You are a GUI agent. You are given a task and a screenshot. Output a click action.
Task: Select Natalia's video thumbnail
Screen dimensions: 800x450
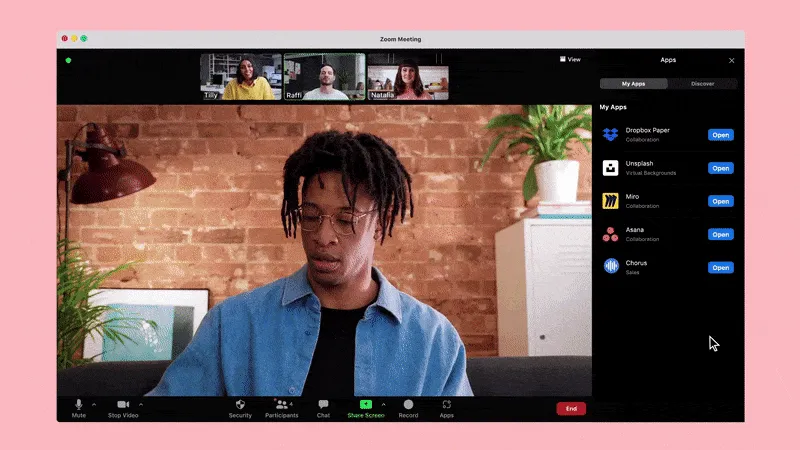pyautogui.click(x=407, y=77)
